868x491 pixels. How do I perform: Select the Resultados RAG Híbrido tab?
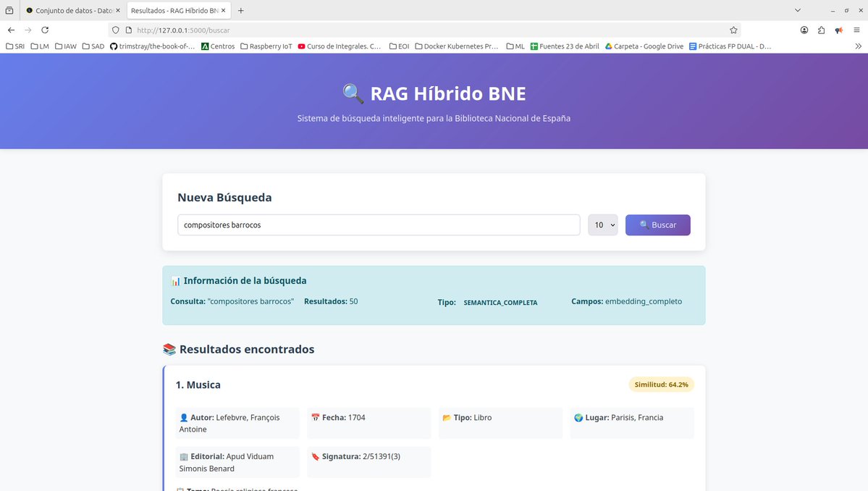(174, 11)
